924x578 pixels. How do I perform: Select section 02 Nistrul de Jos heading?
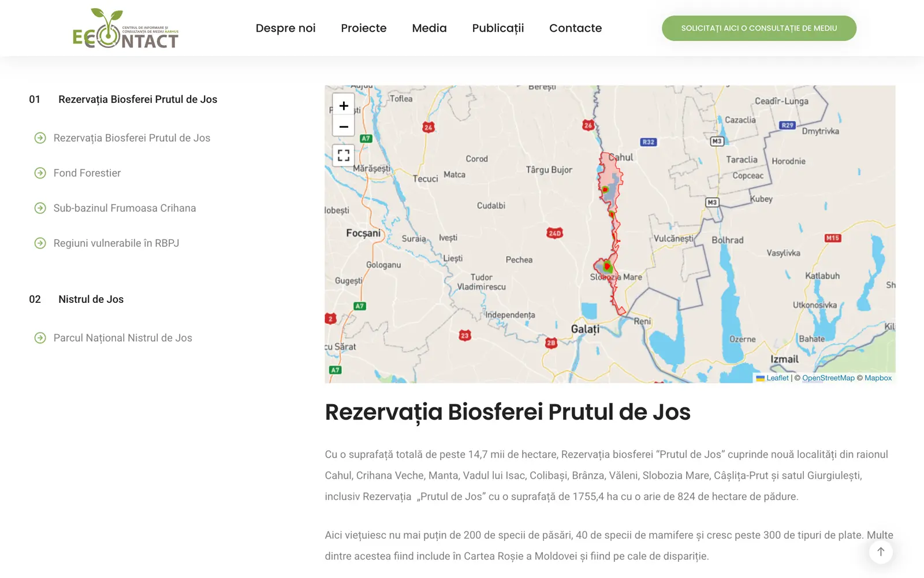point(91,299)
